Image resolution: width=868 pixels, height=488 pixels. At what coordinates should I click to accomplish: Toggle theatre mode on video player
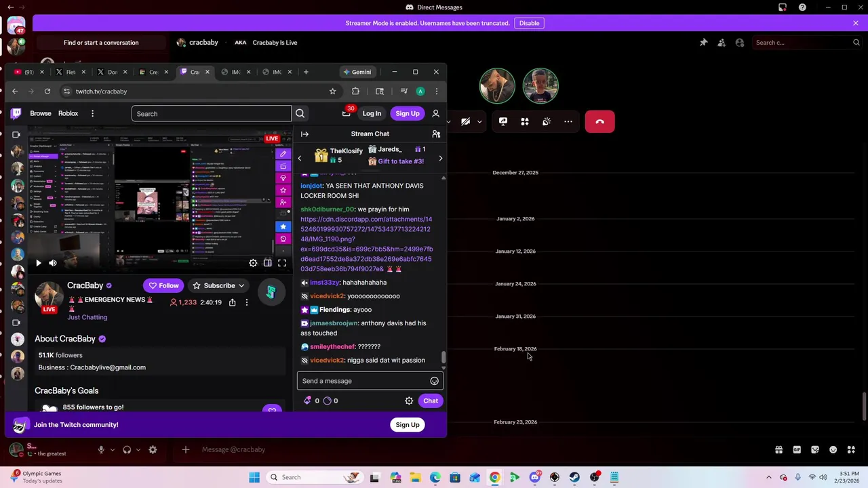click(268, 263)
